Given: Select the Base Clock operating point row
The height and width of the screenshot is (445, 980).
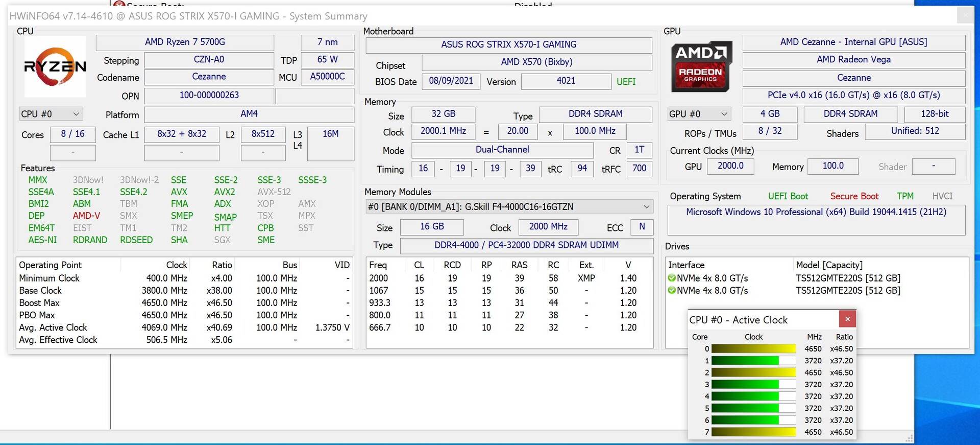Looking at the screenshot, I should coord(184,291).
